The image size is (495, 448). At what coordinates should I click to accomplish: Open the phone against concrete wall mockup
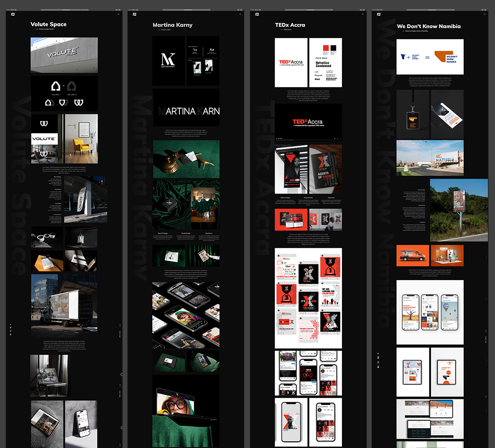click(x=81, y=424)
